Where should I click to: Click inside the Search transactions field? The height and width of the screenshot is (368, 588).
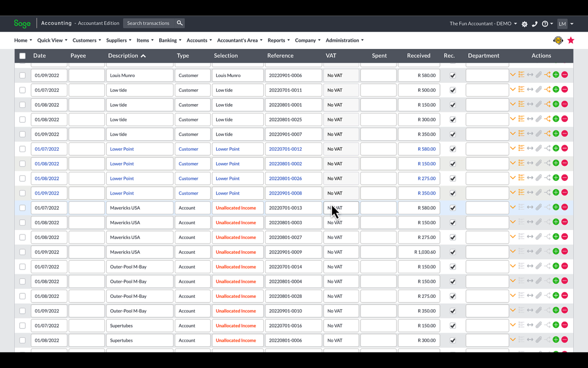[x=149, y=23]
